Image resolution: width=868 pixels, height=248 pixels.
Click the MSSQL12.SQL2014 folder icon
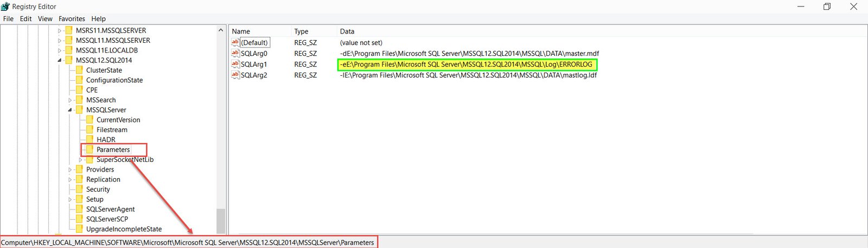[69, 60]
